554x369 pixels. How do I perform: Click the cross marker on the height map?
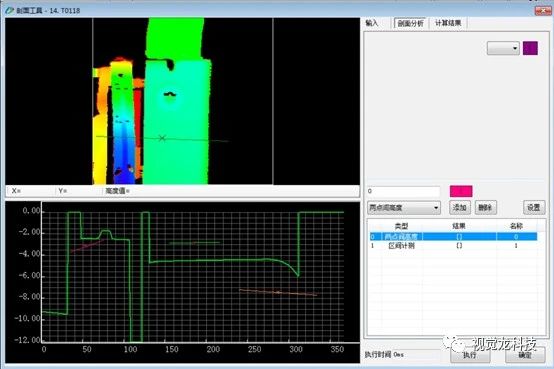162,138
